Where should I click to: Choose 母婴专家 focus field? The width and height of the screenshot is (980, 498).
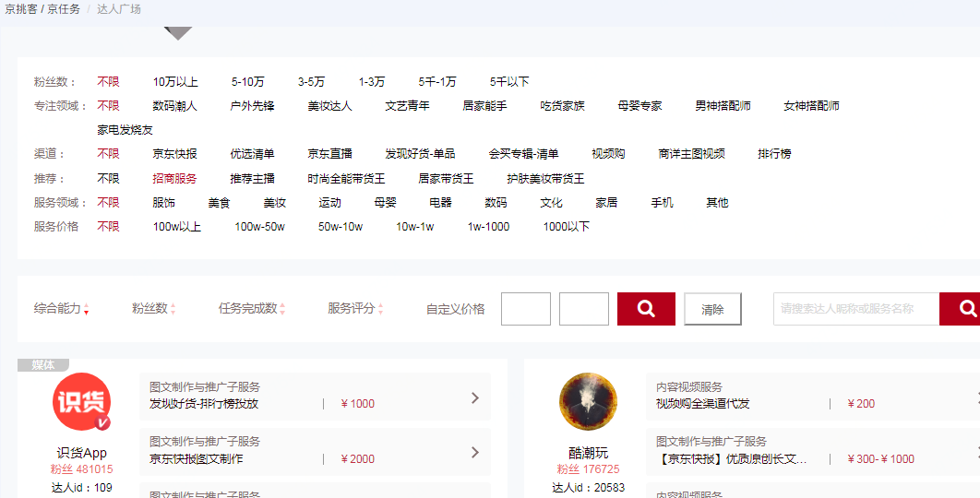pyautogui.click(x=640, y=106)
